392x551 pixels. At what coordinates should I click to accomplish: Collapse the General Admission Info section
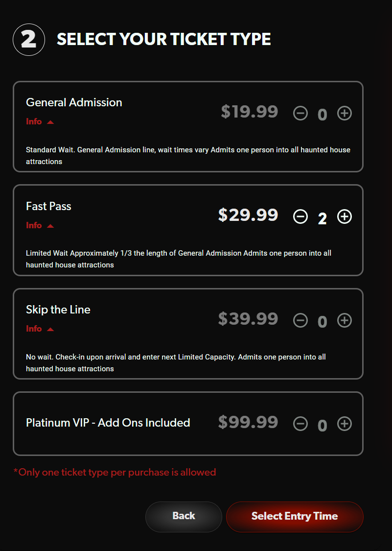coord(40,121)
